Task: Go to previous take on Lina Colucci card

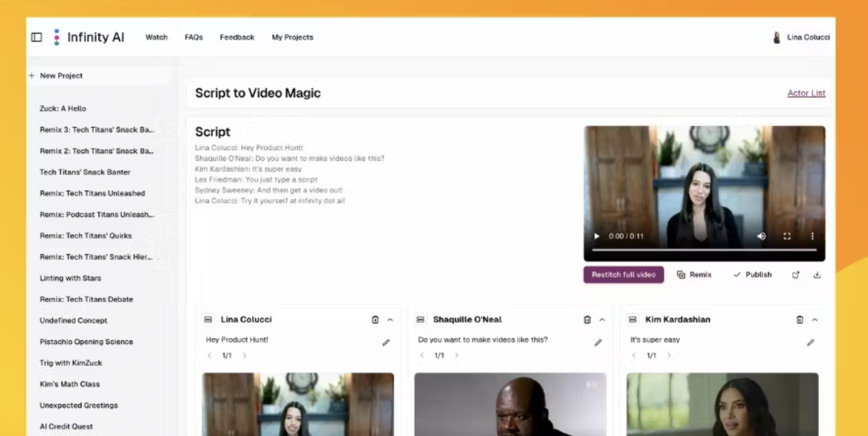Action: point(210,356)
